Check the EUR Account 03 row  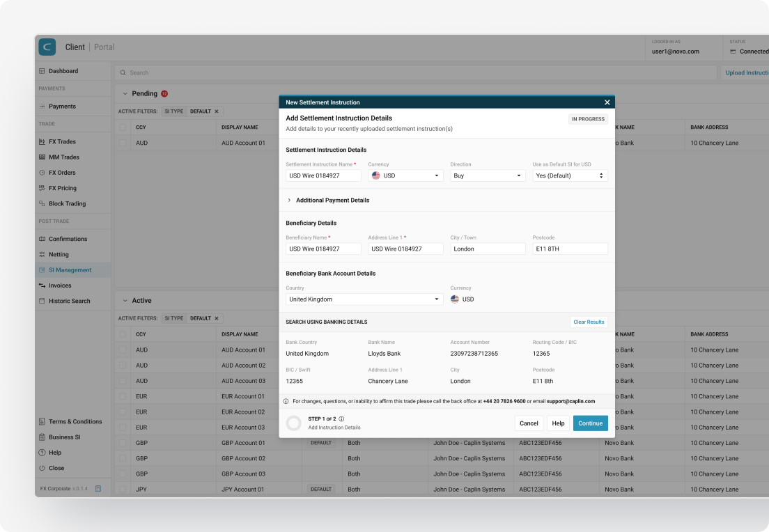(123, 428)
